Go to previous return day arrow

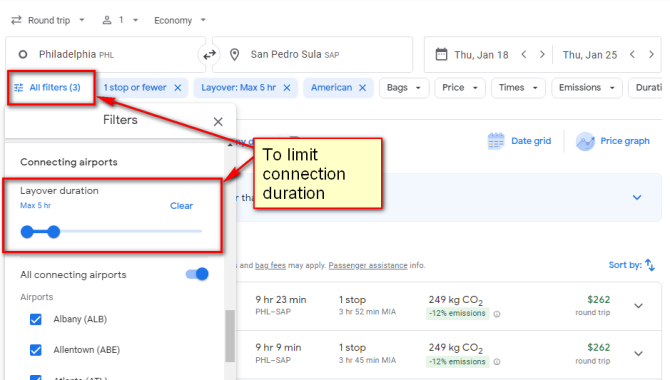click(x=632, y=54)
